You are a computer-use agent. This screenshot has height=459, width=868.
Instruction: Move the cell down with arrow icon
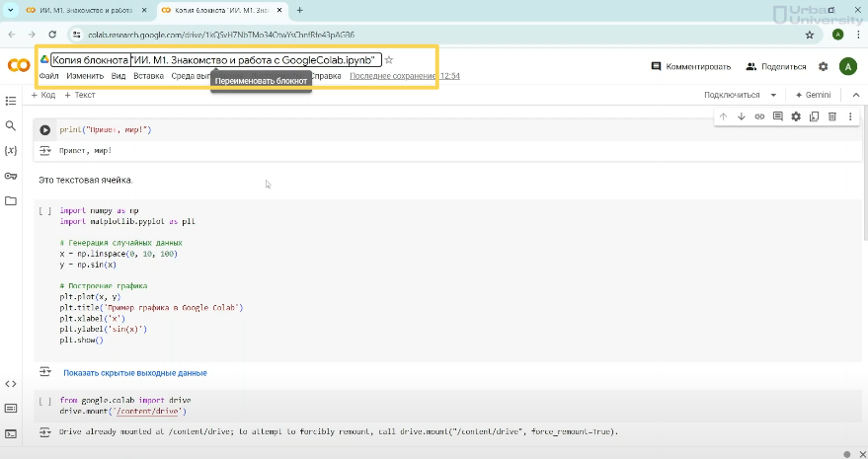742,116
